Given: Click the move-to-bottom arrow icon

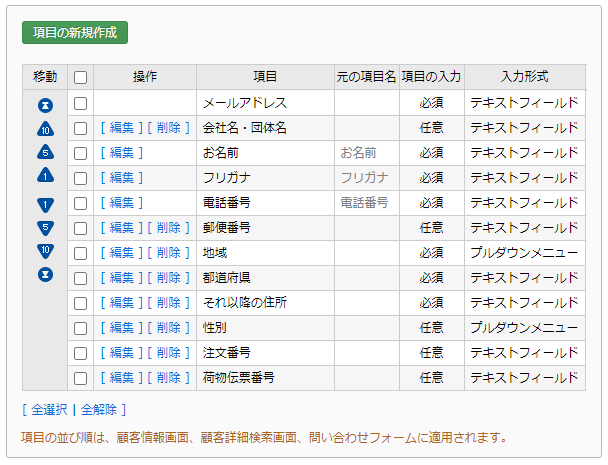Looking at the screenshot, I should (45, 275).
